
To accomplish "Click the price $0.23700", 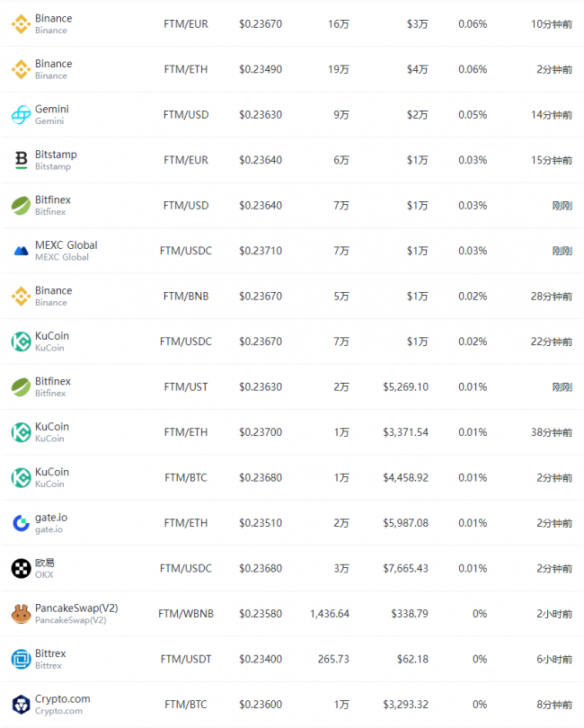I will [x=261, y=432].
